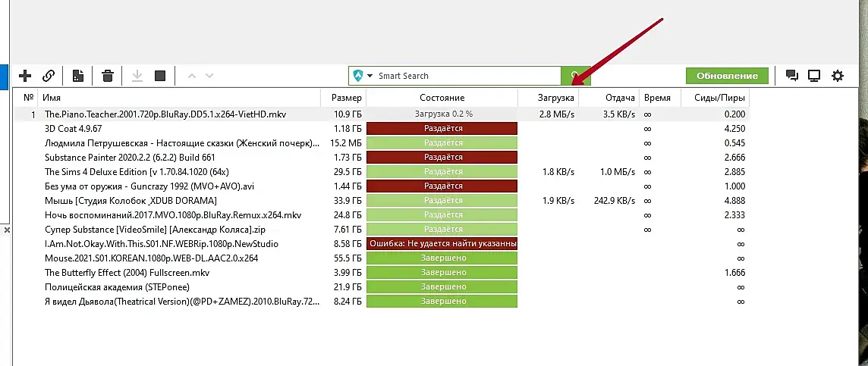Viewport: 868px width, 366px height.
Task: Click the 1.666 seeds/peers value
Action: click(x=734, y=273)
